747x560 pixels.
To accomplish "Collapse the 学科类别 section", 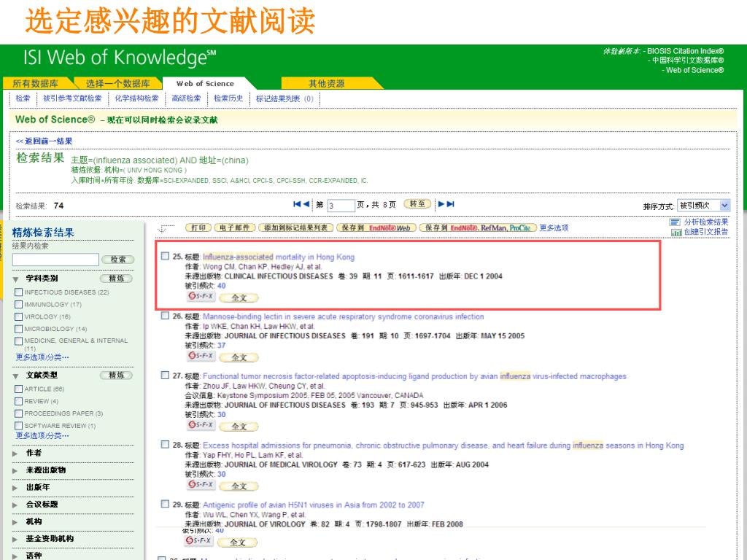I will pos(16,279).
